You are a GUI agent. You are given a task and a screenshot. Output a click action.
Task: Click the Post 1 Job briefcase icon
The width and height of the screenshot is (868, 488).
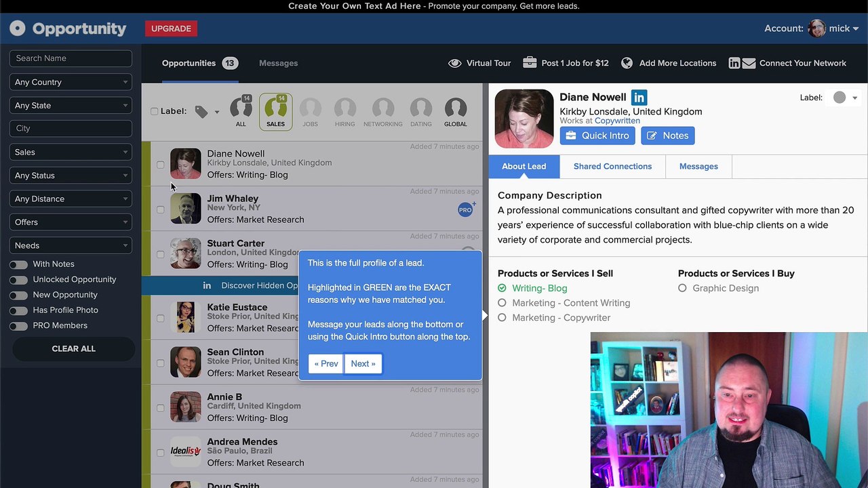(530, 63)
